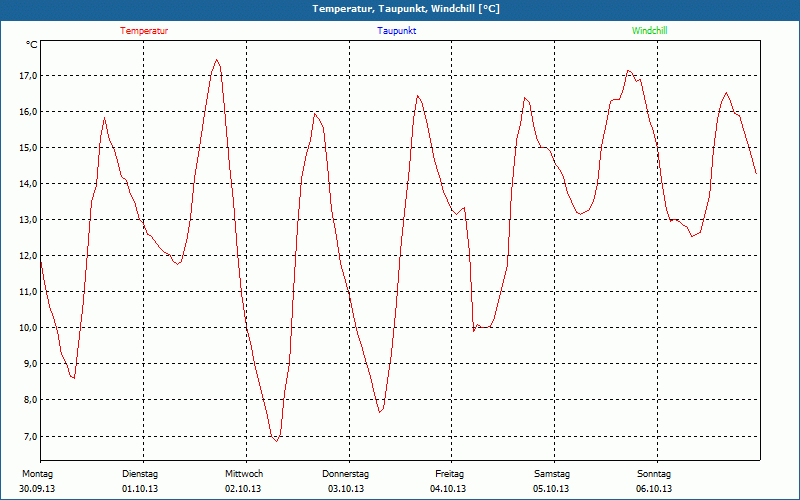This screenshot has height=500, width=800.
Task: Click the '12,0' y-axis value
Action: 29,256
